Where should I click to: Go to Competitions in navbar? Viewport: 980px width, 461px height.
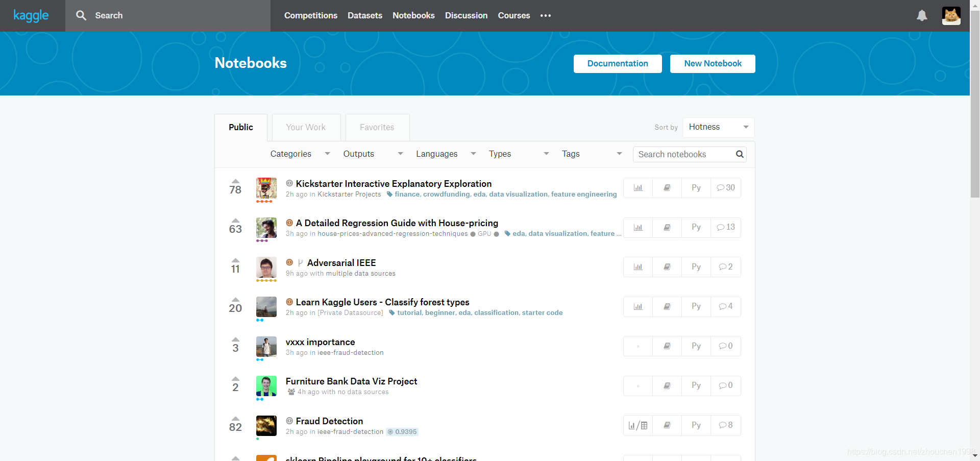311,15
